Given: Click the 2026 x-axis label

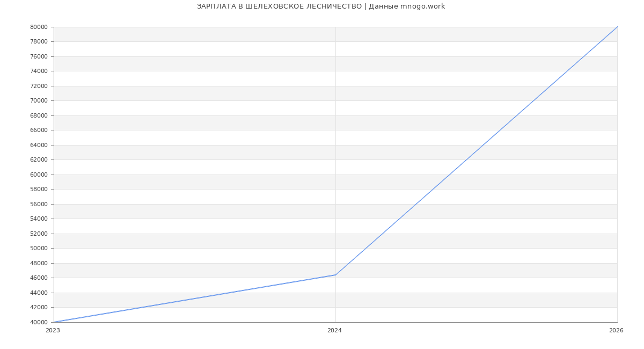Looking at the screenshot, I should point(616,331).
